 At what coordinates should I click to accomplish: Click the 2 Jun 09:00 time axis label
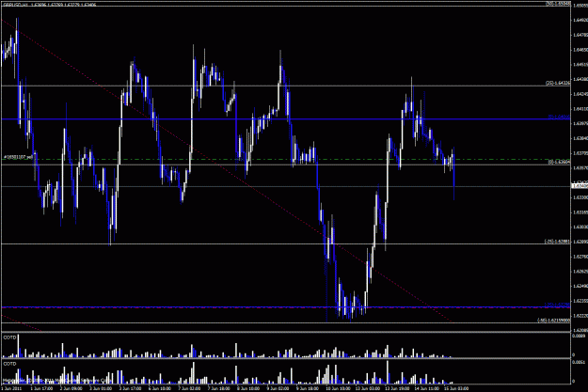tap(71, 388)
